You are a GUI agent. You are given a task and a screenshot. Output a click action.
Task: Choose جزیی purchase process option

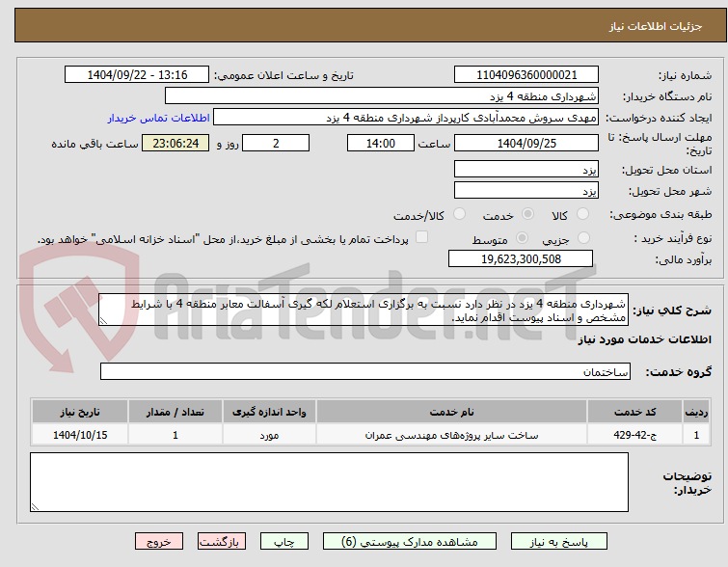click(x=583, y=238)
